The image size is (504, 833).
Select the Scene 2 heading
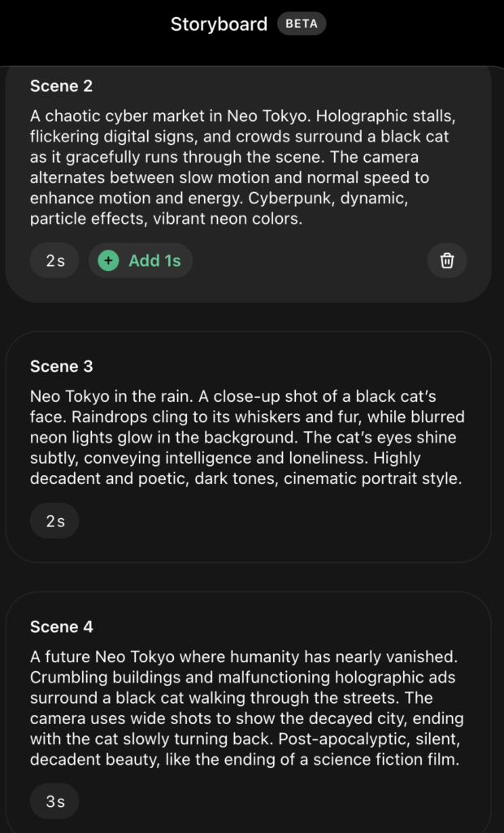(x=61, y=85)
